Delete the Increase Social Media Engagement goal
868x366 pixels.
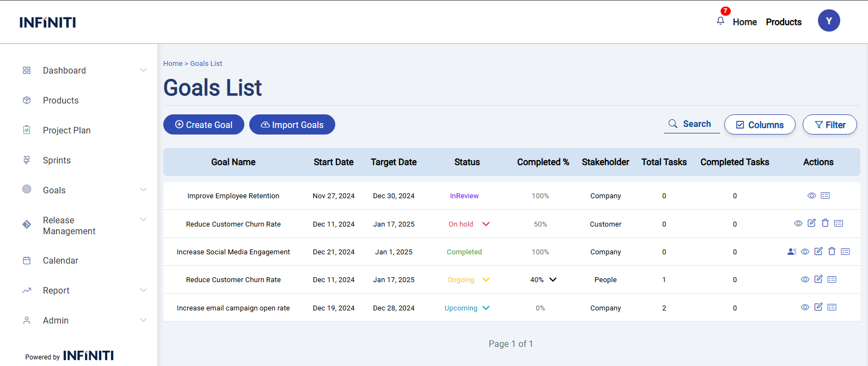coord(832,252)
